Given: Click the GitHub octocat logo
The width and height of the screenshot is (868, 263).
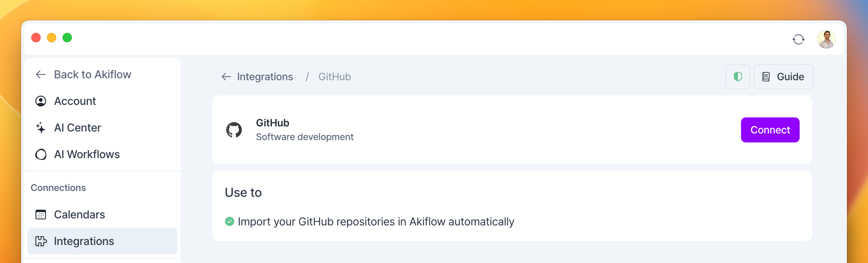Looking at the screenshot, I should [234, 130].
